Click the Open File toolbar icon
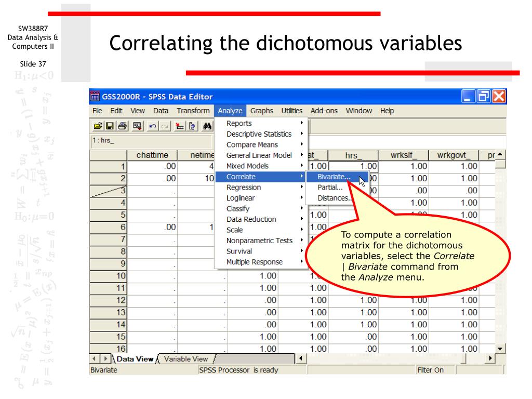 coord(98,126)
